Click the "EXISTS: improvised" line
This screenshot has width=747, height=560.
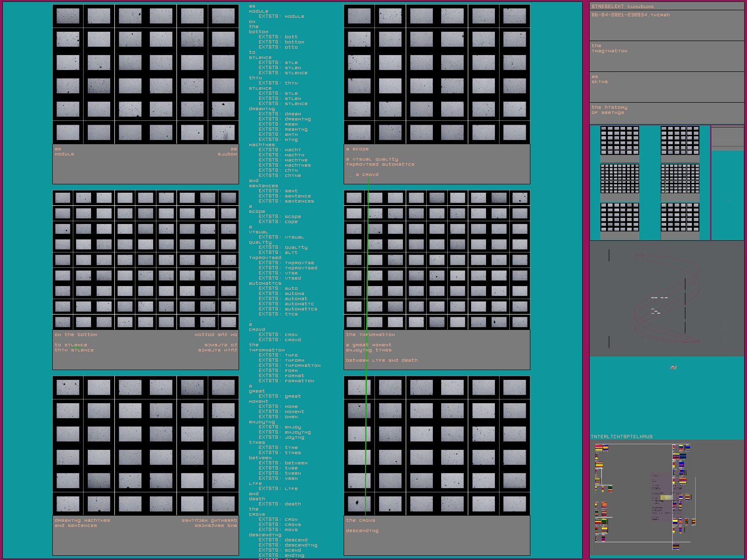[x=288, y=268]
